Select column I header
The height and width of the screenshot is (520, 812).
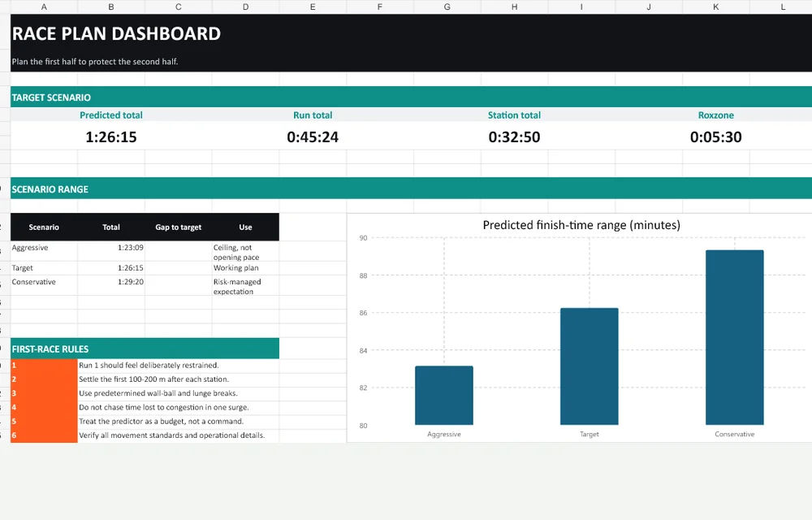pos(581,6)
